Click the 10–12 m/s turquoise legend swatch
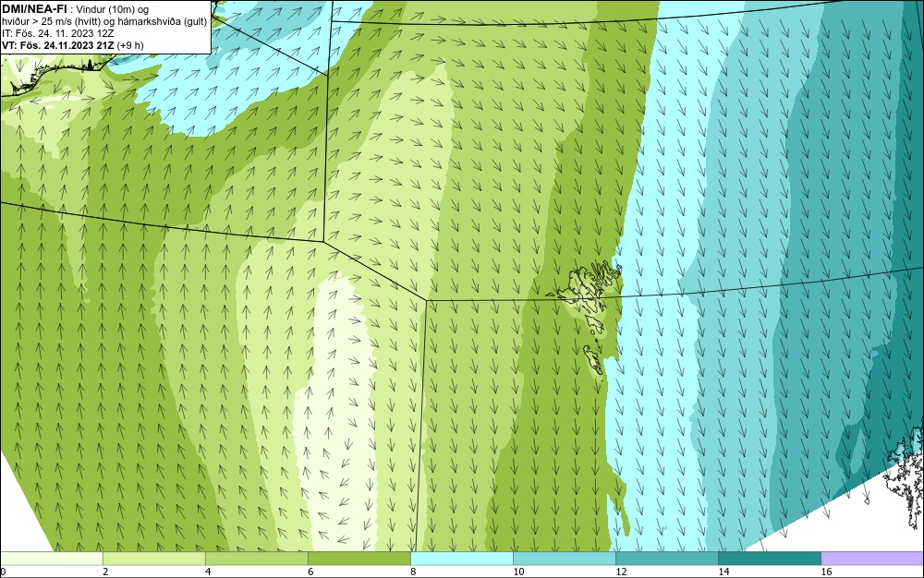The width and height of the screenshot is (924, 578). tap(564, 559)
